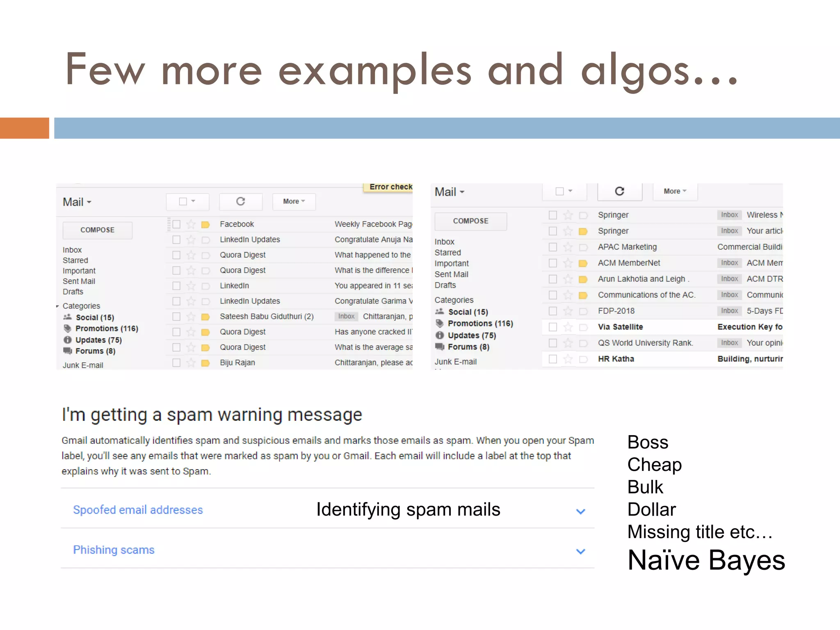Viewport: 840px width, 630px height.
Task: Open Junk E-mail in left sidebar
Action: coord(83,365)
